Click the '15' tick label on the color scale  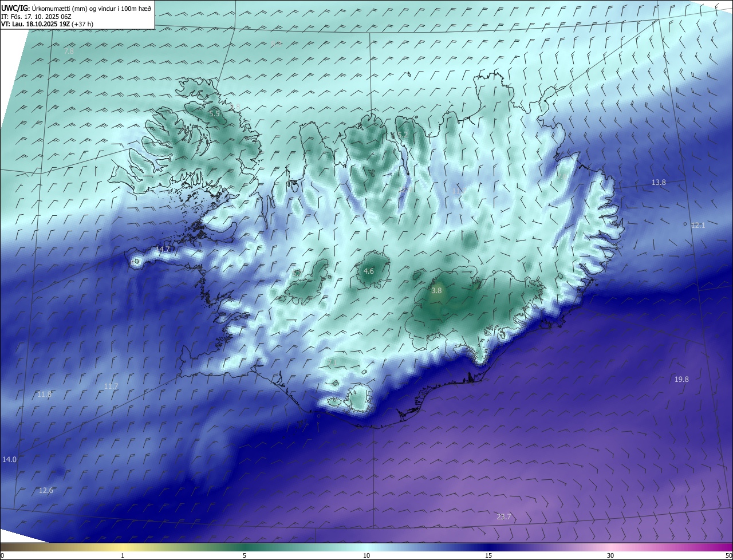click(x=488, y=555)
